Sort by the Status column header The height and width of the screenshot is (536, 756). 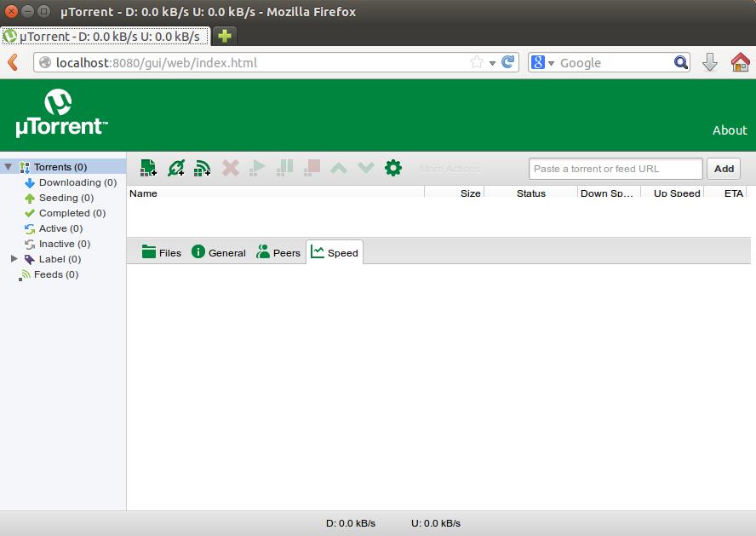click(531, 193)
